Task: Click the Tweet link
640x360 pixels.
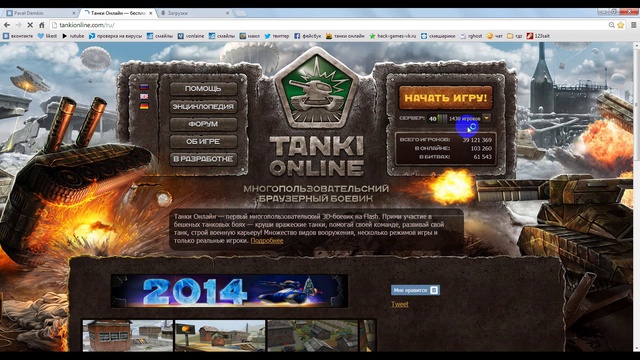Action: tap(400, 304)
